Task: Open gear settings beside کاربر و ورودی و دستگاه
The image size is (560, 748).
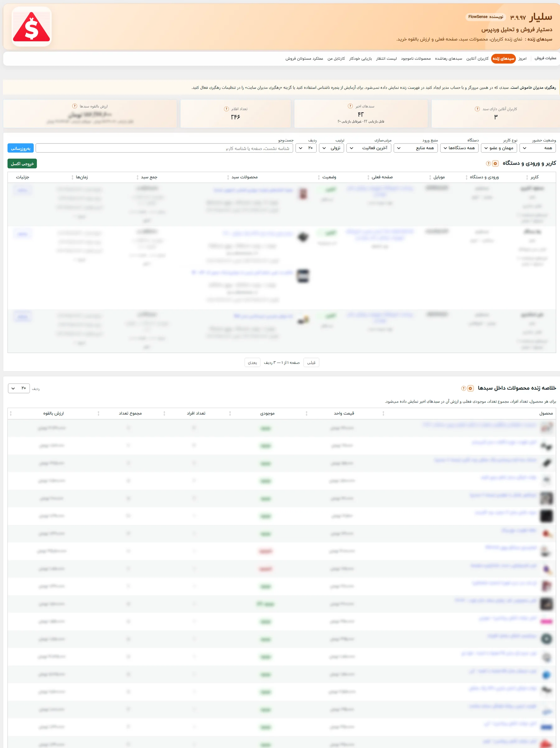Action: (495, 164)
